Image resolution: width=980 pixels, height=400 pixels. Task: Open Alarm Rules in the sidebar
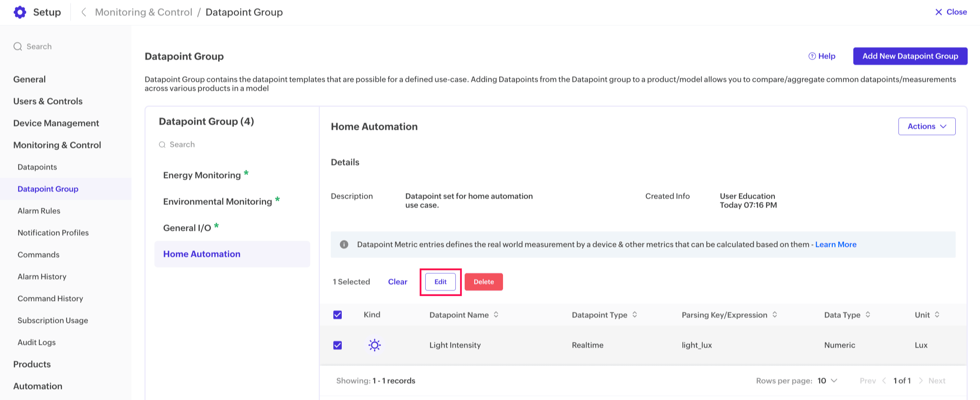pos(39,211)
